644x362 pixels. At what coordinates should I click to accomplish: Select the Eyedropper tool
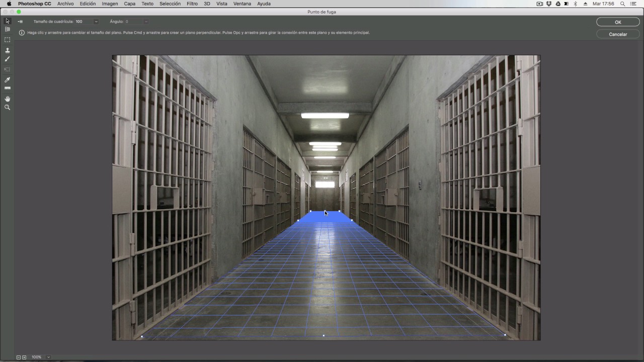tap(7, 80)
